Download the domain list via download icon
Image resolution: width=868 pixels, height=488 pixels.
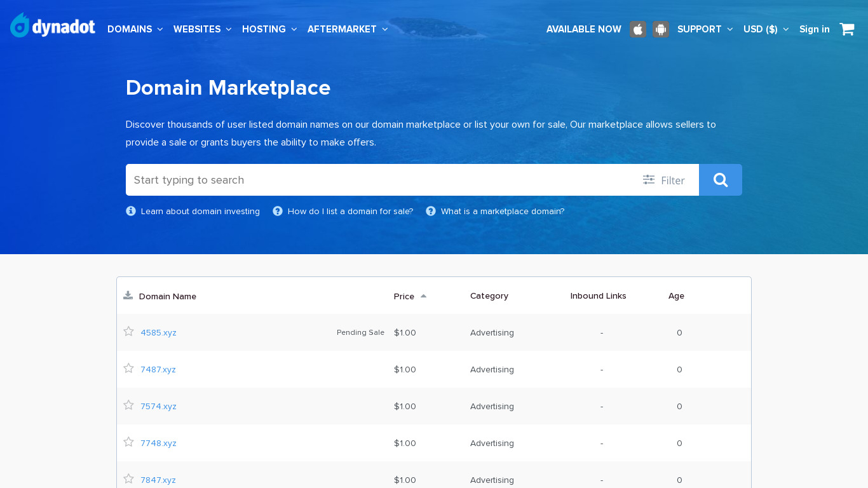[x=128, y=295]
